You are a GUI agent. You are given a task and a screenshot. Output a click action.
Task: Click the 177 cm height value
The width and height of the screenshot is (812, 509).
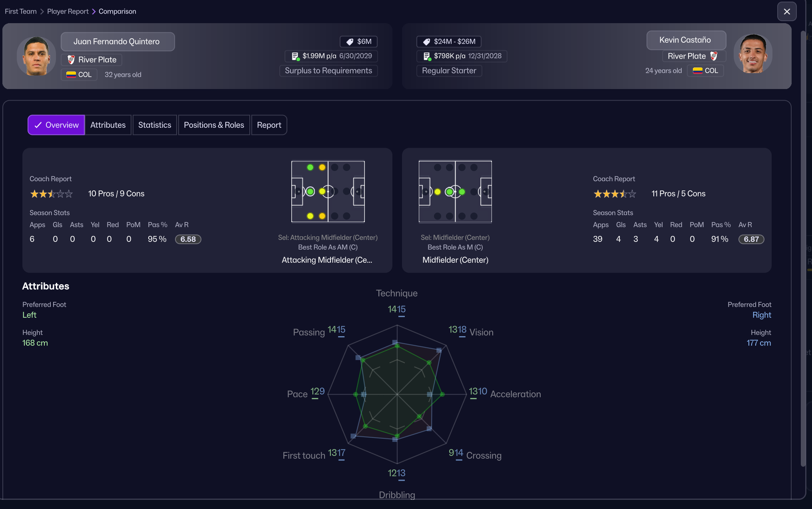pyautogui.click(x=759, y=343)
